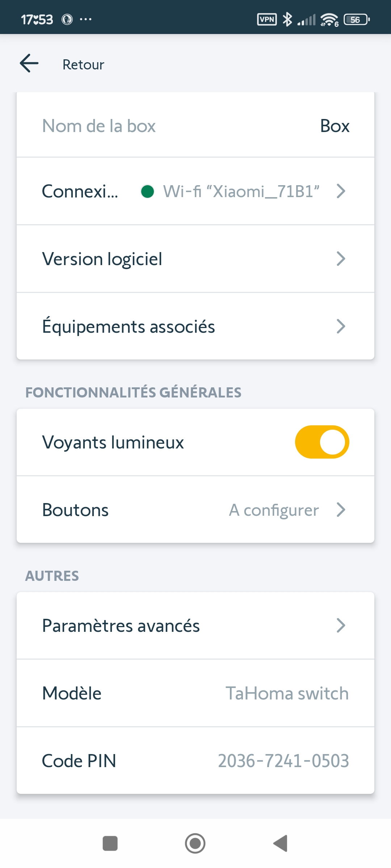Tap the Paramètres avancés chevron
This screenshot has width=391, height=868.
click(x=341, y=625)
